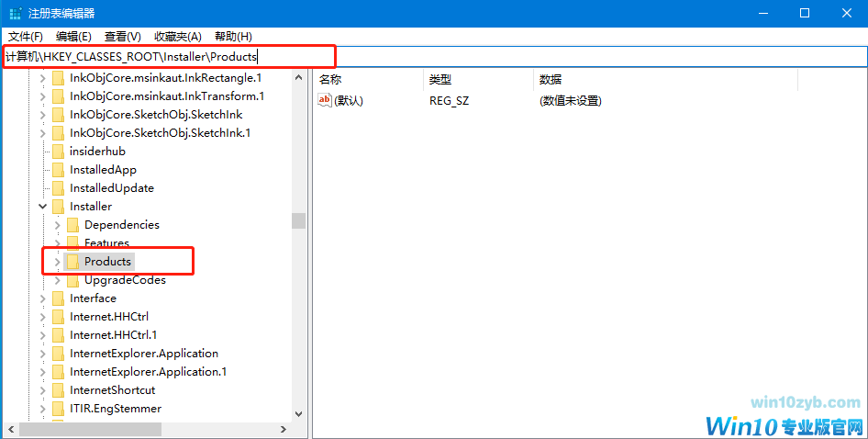This screenshot has width=868, height=439.
Task: Expand the Dependencies key
Action: pos(58,225)
